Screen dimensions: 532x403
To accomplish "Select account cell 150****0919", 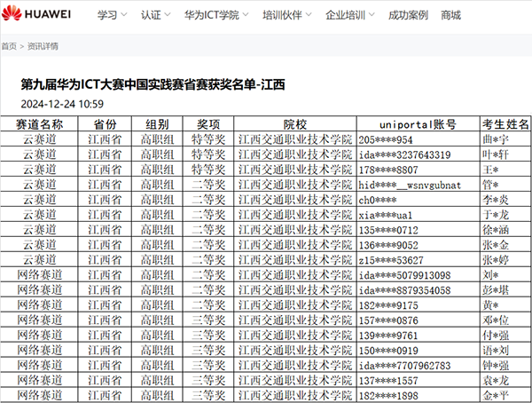I will point(419,350).
